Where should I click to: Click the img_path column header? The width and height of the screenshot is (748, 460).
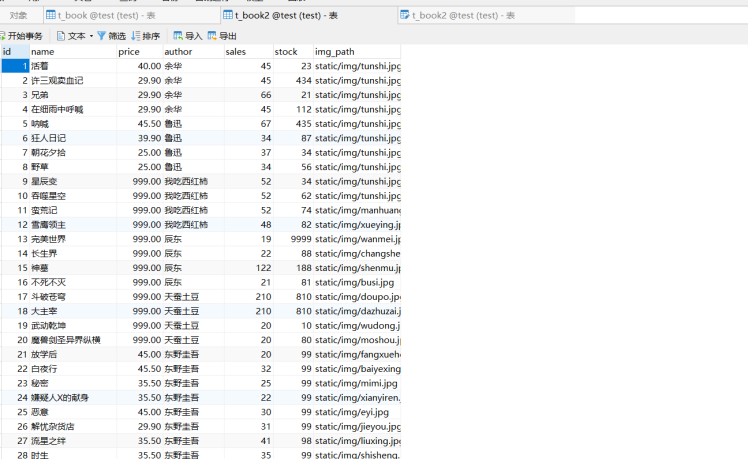tap(357, 52)
